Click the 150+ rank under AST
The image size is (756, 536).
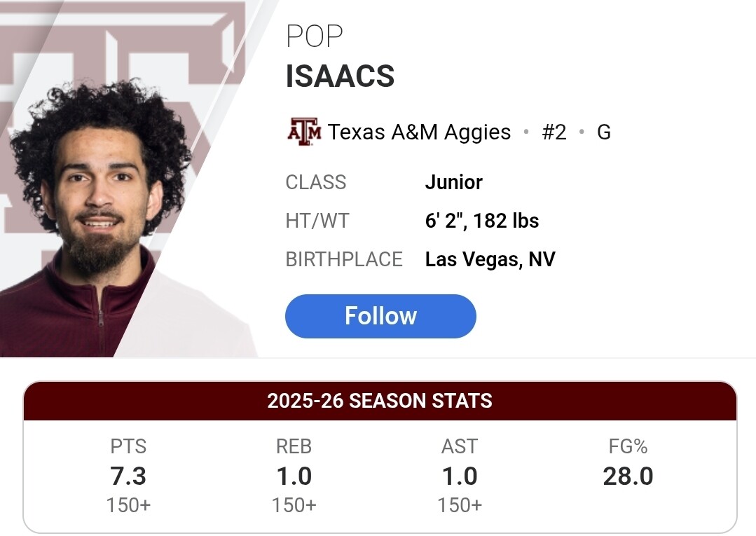click(460, 505)
